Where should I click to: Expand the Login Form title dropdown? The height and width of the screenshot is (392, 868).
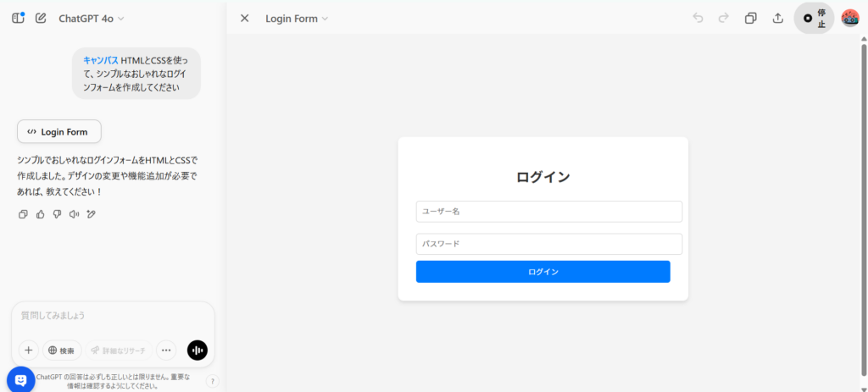[x=297, y=19]
